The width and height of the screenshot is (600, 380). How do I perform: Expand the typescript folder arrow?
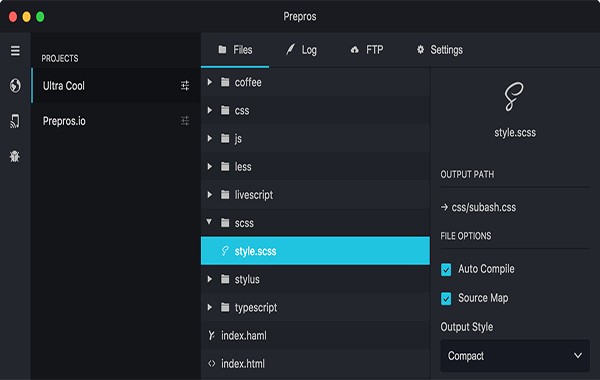[x=210, y=307]
